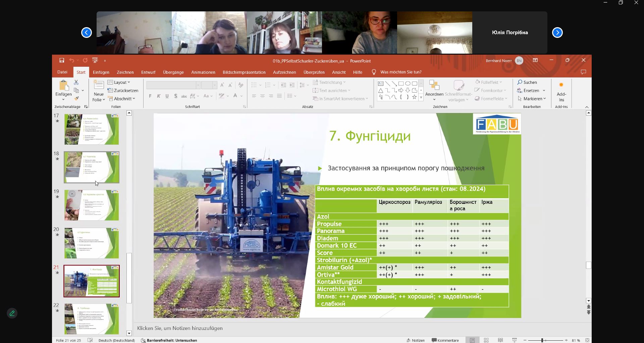Click the Undo arrow in the title bar
The width and height of the screenshot is (644, 343).
point(71,60)
